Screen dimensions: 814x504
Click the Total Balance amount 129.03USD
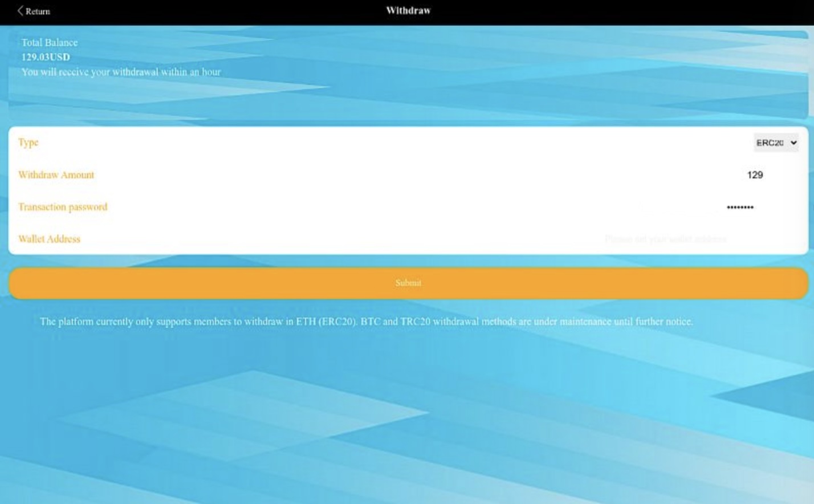(46, 57)
